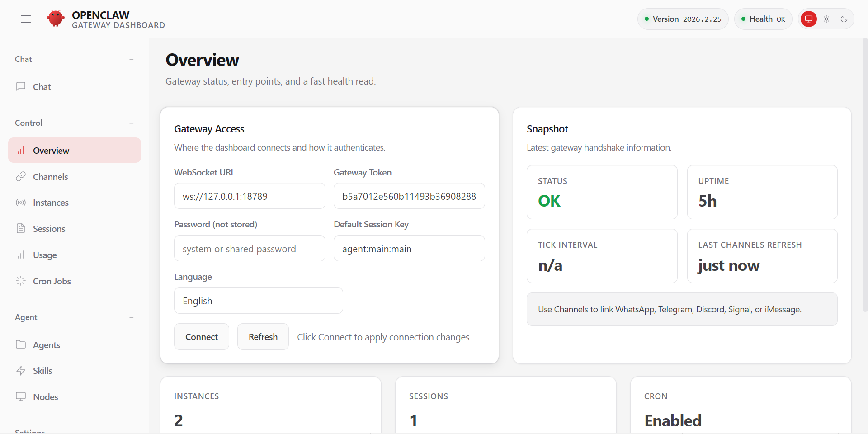Focus the Default Session Key field
Screen dimensions: 868x434
click(409, 249)
